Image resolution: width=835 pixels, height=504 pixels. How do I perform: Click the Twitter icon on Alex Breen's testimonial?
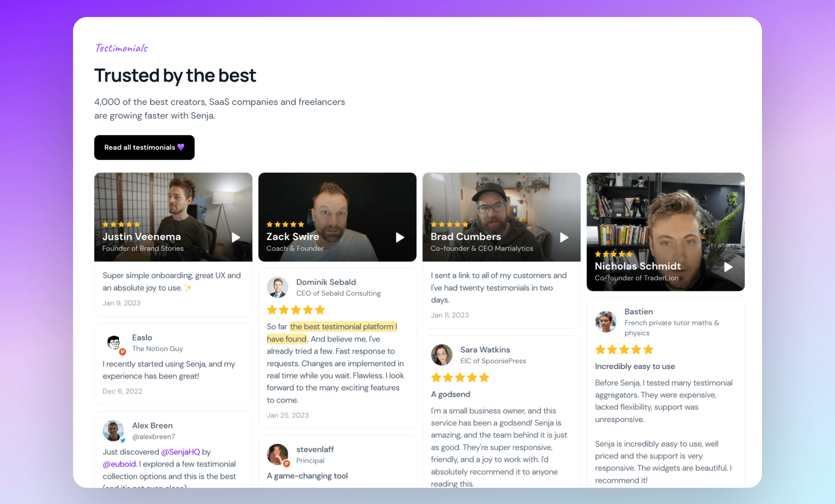pyautogui.click(x=122, y=440)
